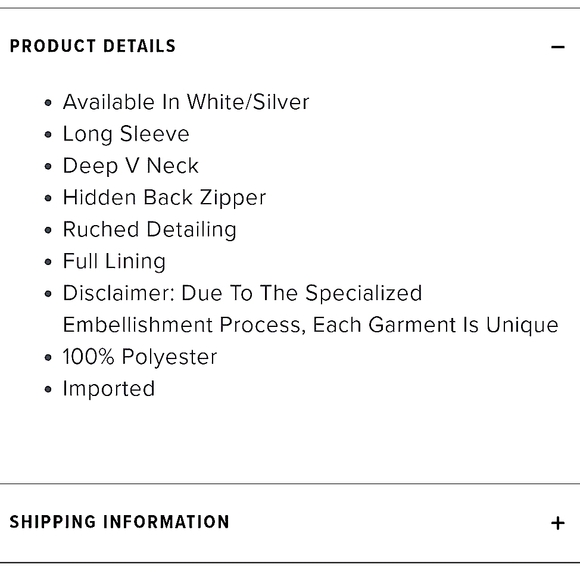Click the Disclaimer: Due To The Specialized line

click(x=242, y=293)
